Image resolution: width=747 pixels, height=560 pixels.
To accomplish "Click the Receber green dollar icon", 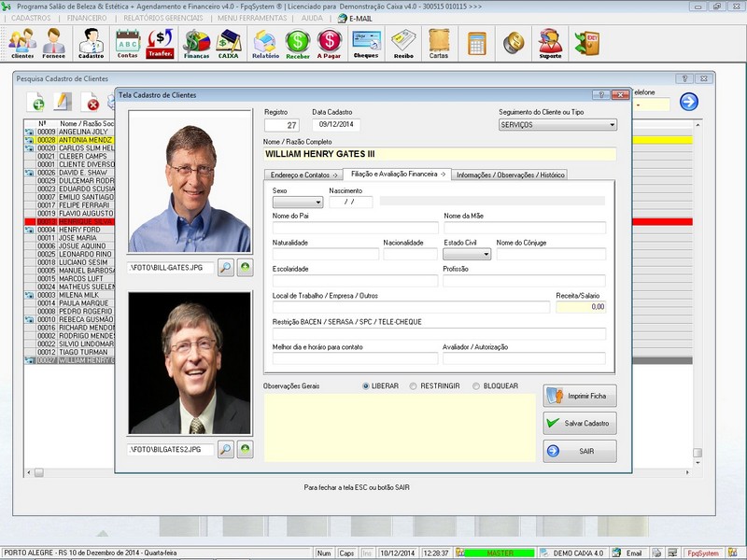I will (x=297, y=43).
